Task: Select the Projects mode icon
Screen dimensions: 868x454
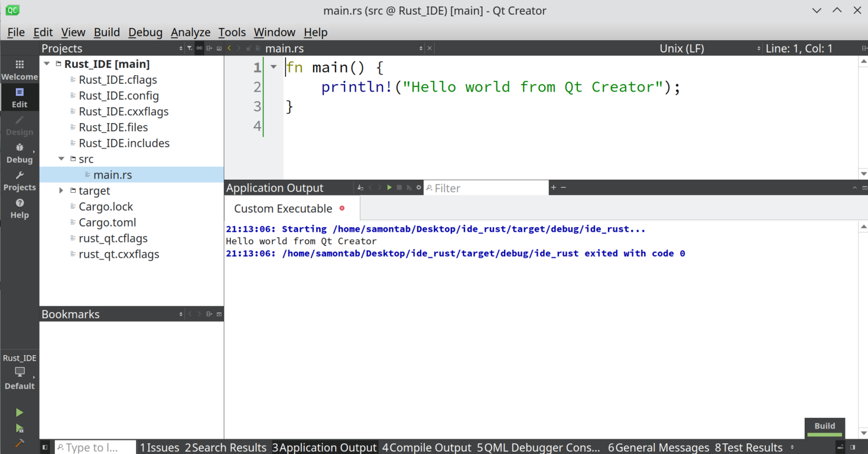Action: pos(19,181)
